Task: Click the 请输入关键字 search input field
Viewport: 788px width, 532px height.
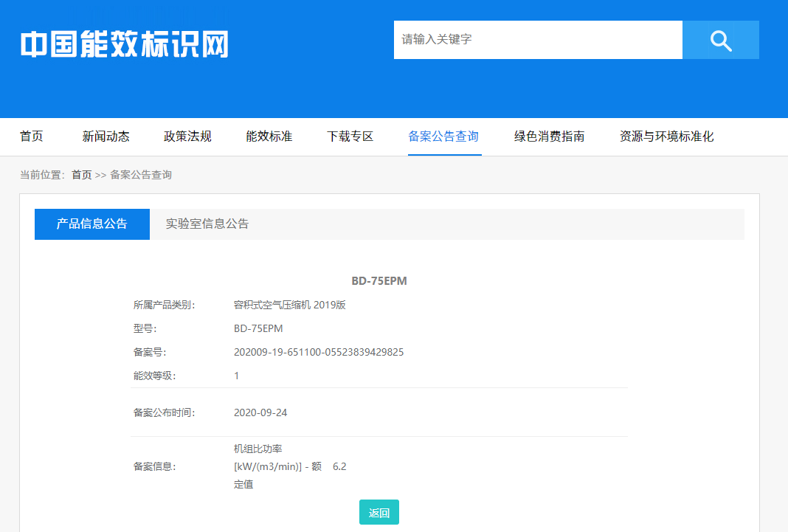Action: coord(538,40)
